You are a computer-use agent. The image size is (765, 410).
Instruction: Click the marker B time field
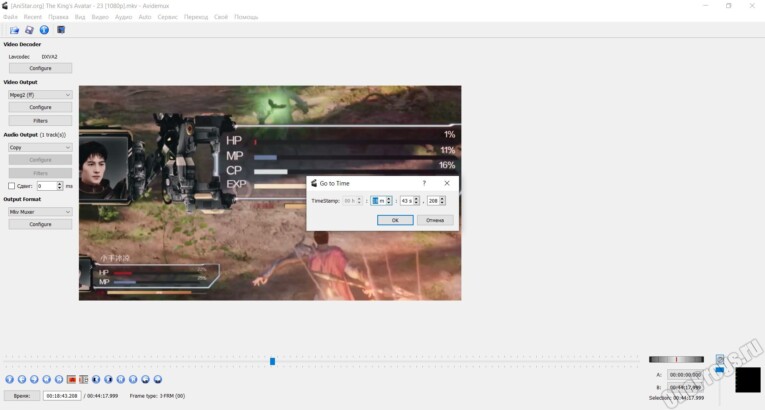click(x=685, y=387)
